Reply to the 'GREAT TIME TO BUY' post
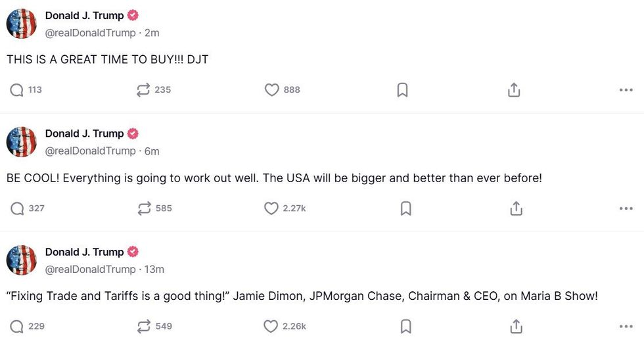This screenshot has width=644, height=338. point(17,89)
